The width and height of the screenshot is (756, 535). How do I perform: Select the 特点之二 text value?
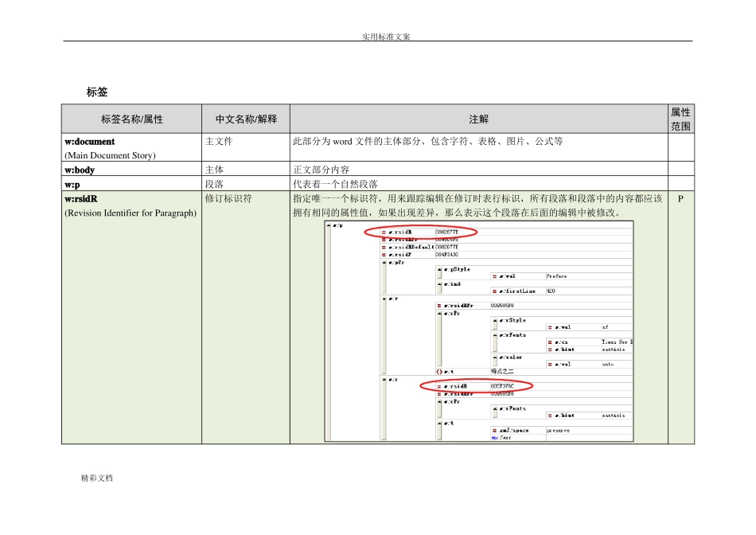pyautogui.click(x=502, y=372)
